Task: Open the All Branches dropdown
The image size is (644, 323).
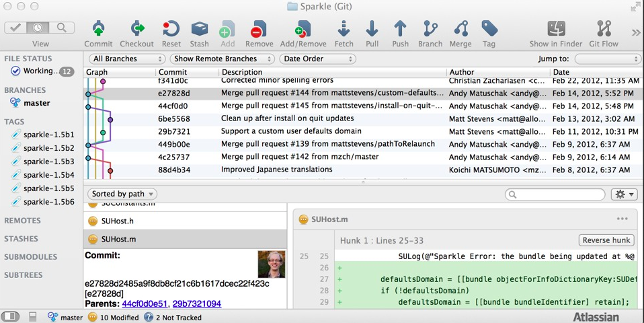Action: click(x=127, y=59)
